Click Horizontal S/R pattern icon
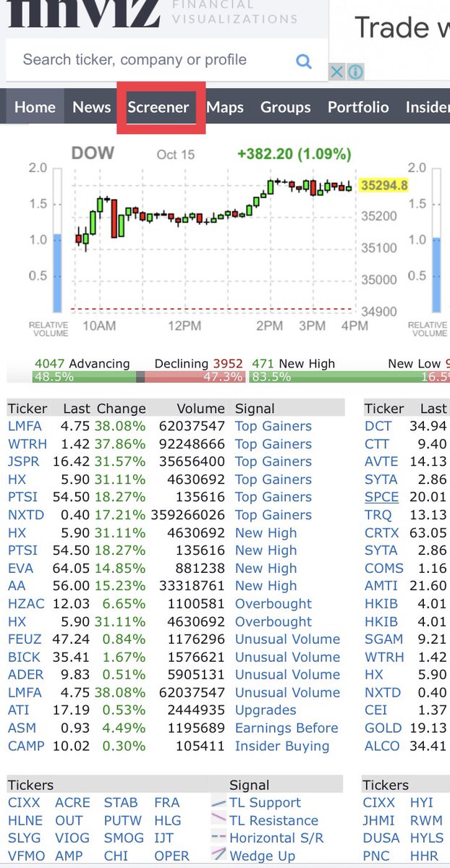Image resolution: width=450 pixels, height=868 pixels. tap(218, 838)
